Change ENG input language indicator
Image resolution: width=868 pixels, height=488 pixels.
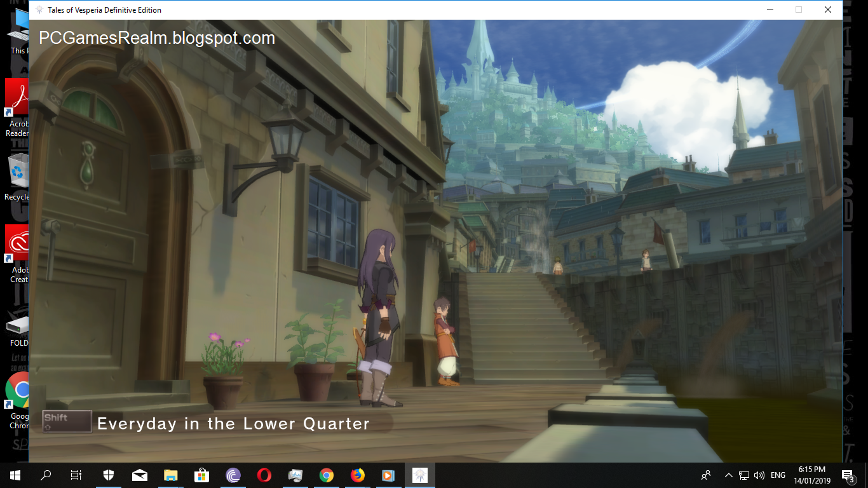click(x=778, y=475)
